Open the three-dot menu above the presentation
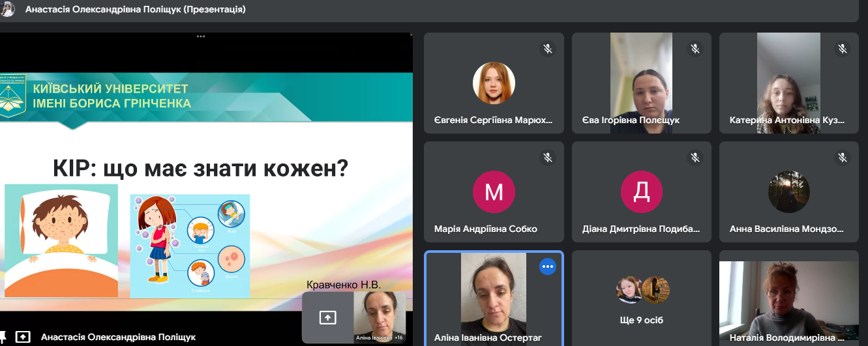 200,37
